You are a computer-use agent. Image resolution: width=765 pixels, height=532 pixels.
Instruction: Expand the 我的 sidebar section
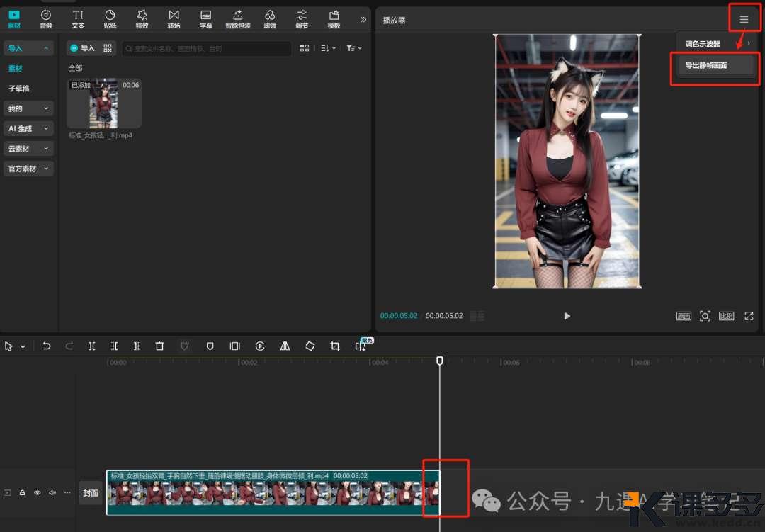[28, 108]
